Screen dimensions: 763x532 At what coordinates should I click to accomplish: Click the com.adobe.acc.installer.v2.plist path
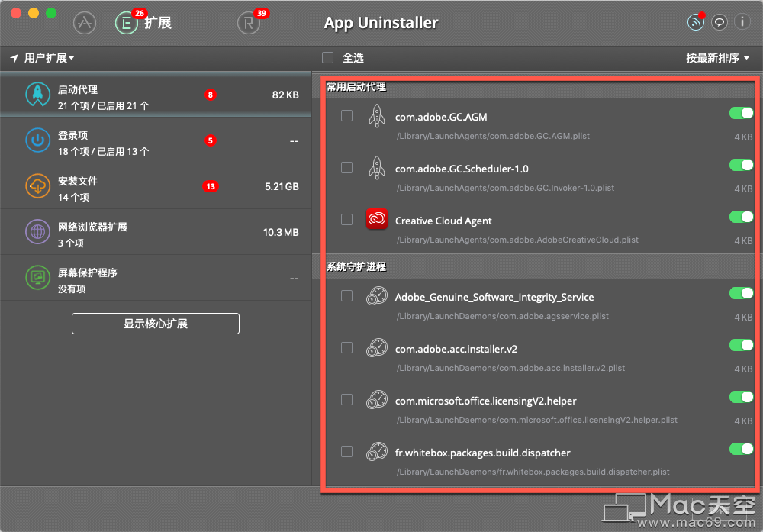click(x=510, y=369)
